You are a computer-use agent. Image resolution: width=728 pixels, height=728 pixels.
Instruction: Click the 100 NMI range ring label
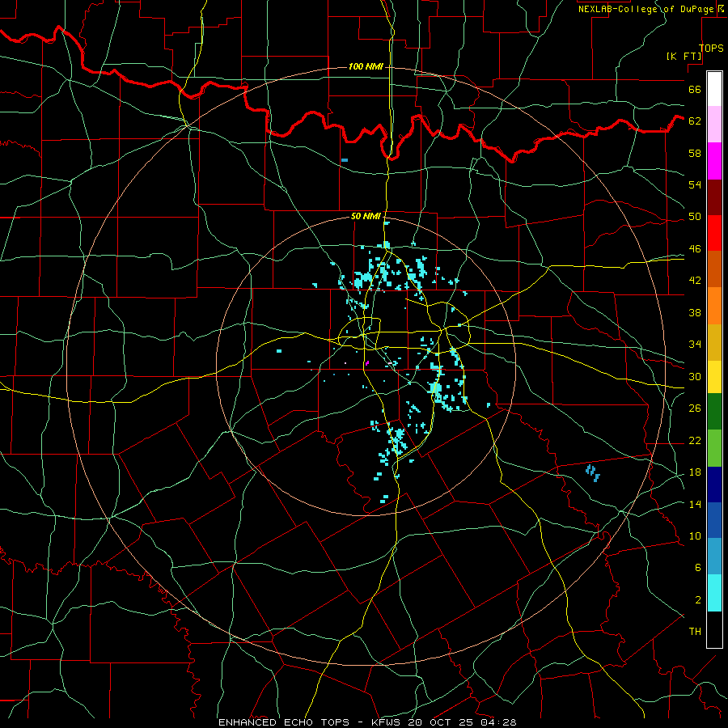pos(366,67)
